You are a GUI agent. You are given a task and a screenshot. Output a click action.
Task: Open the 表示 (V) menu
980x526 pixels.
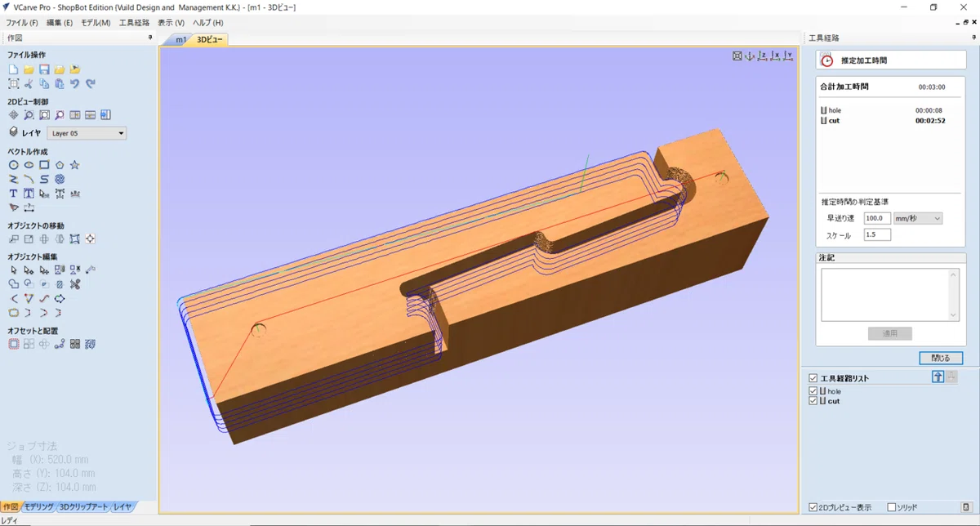click(x=171, y=23)
